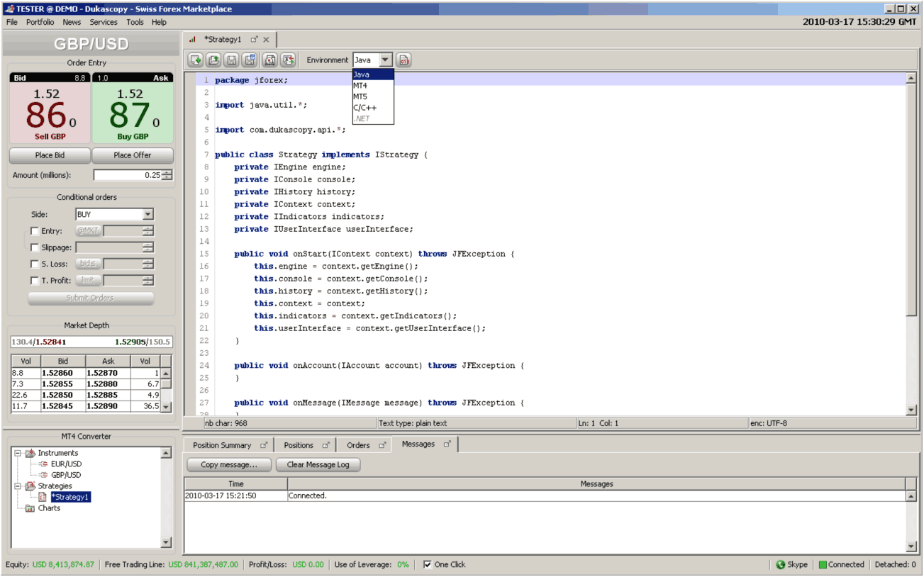Click the new strategy file toolbar icon
924x577 pixels.
195,60
